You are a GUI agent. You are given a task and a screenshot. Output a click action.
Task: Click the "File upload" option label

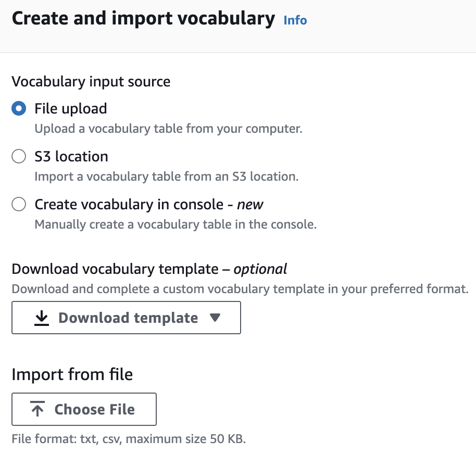point(71,109)
